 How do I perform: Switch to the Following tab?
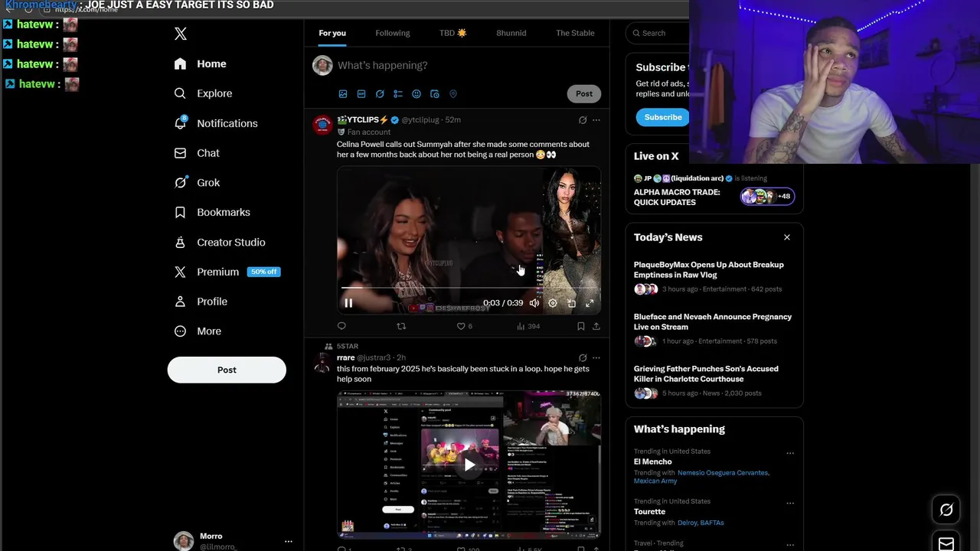coord(393,33)
